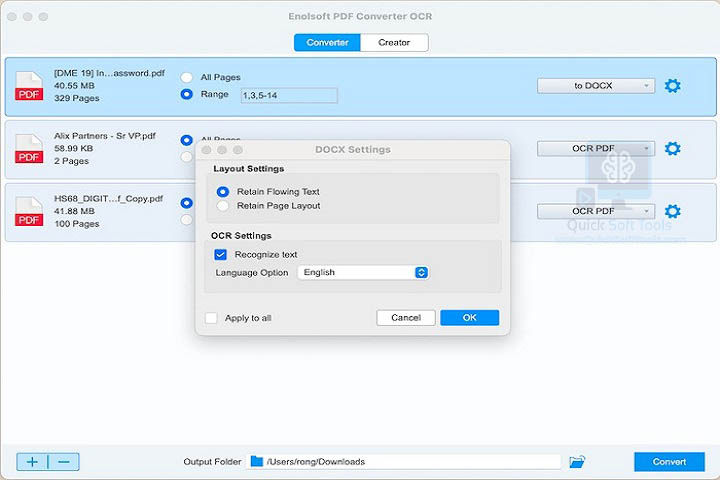Click the page range field showing 1,3,5-14

click(x=289, y=96)
